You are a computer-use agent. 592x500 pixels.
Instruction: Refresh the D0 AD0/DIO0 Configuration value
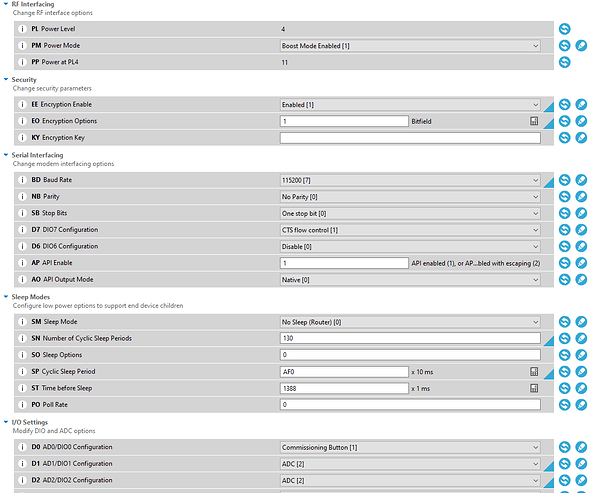(564, 447)
